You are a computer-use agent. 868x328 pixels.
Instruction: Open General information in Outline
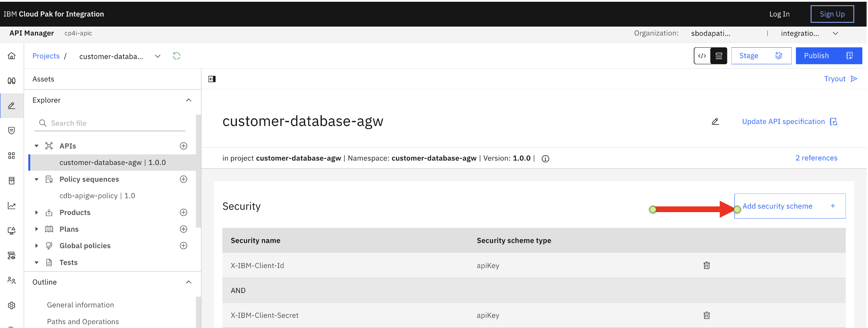(81, 305)
